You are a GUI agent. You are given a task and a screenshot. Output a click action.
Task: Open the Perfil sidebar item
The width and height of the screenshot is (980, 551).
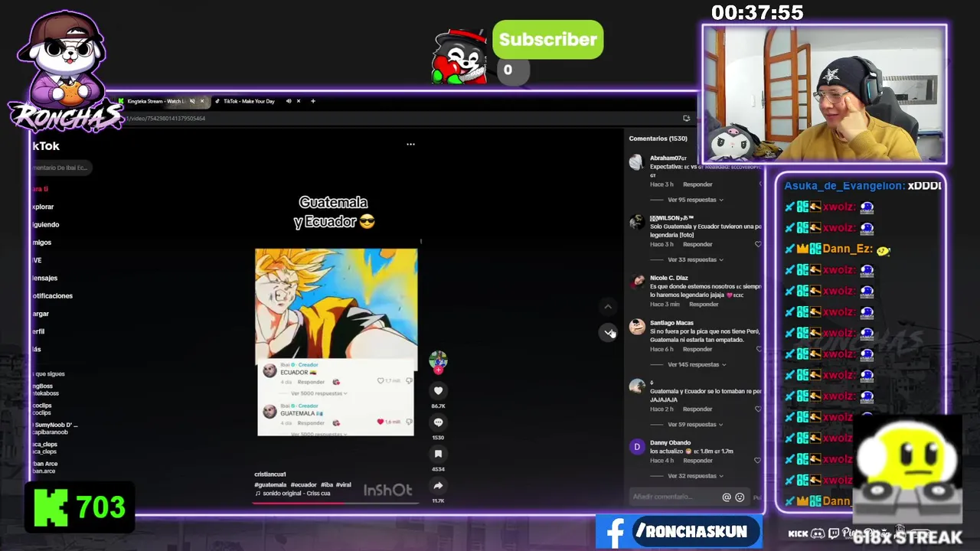pos(38,331)
